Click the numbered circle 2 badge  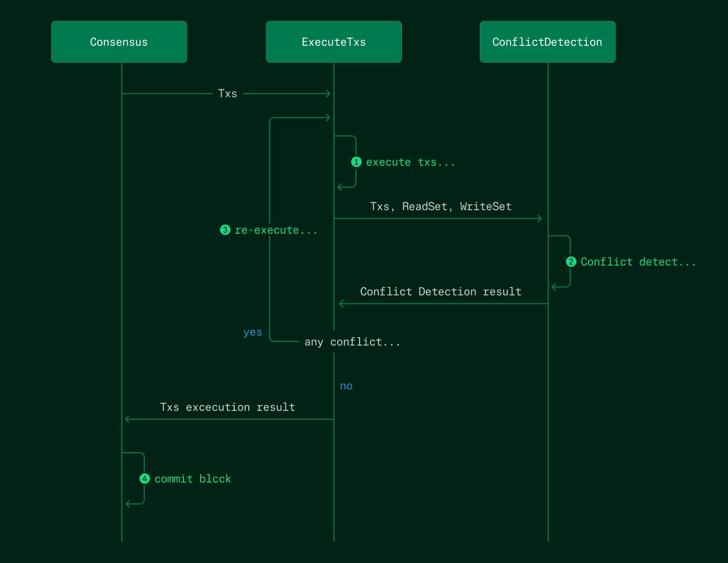(571, 262)
